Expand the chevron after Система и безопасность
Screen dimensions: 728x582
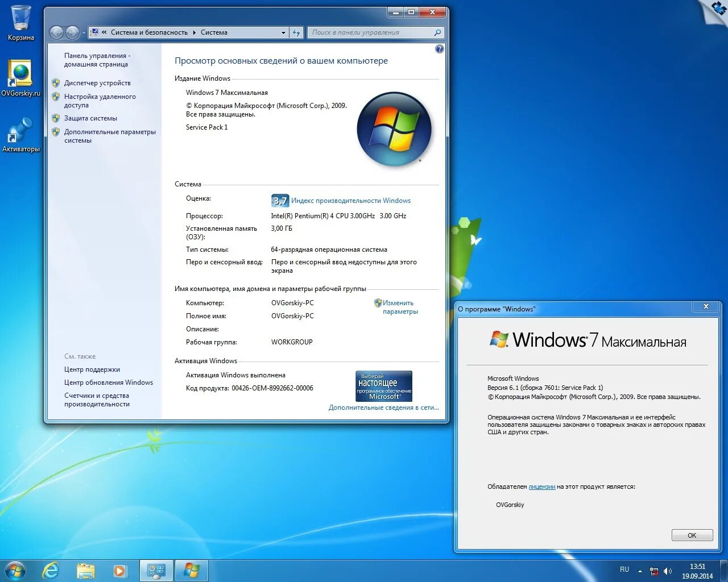point(194,32)
